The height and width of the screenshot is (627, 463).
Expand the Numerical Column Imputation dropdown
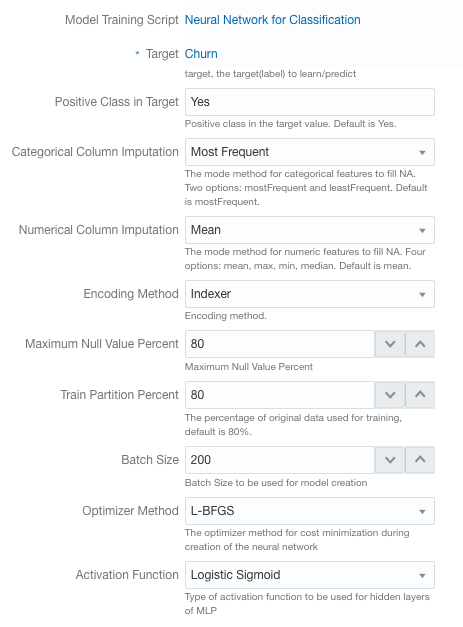pyautogui.click(x=309, y=230)
